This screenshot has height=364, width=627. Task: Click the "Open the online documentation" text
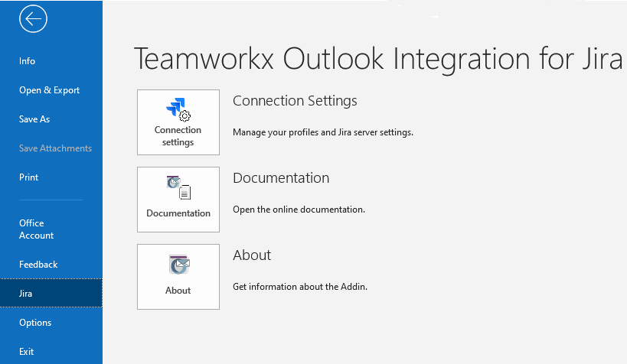point(299,210)
